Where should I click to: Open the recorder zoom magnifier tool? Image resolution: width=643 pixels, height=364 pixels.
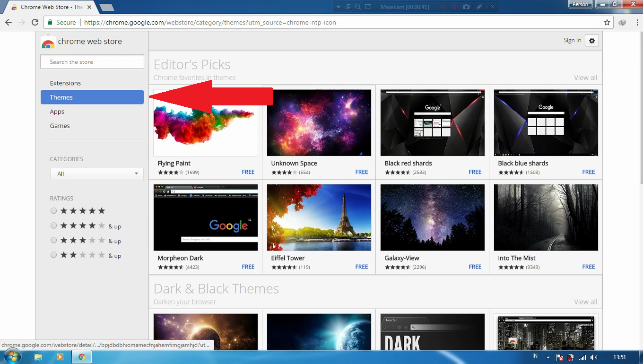[358, 7]
